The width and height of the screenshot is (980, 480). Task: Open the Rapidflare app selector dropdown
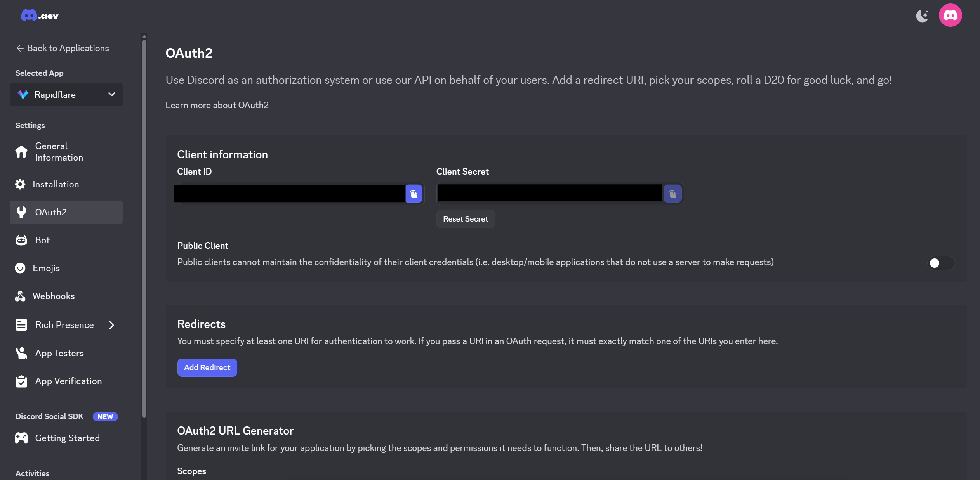click(66, 95)
